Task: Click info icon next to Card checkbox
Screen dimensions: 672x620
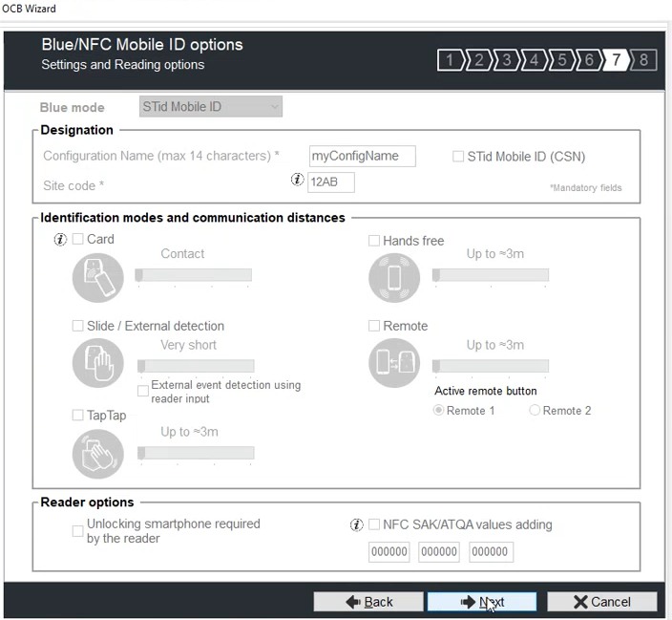Action: pyautogui.click(x=60, y=240)
